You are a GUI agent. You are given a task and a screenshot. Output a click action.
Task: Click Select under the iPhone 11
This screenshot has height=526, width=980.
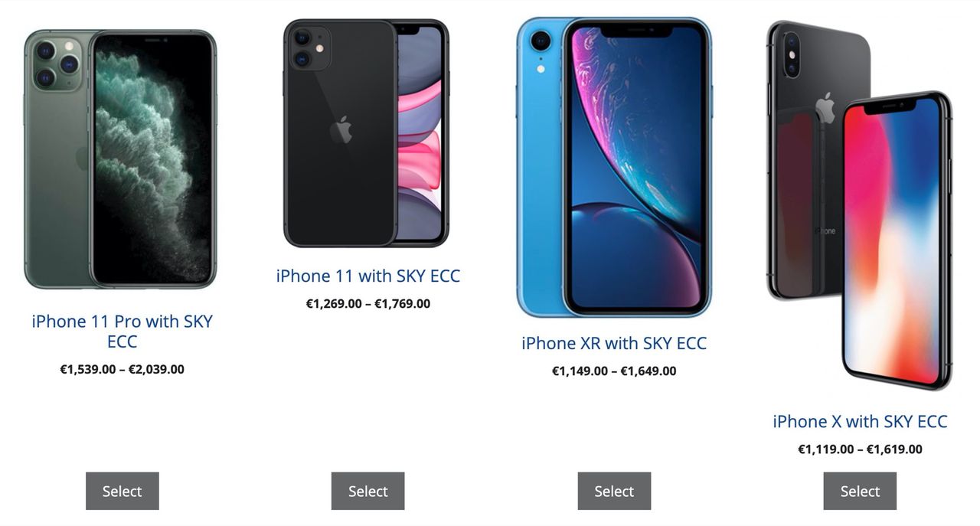coord(368,491)
